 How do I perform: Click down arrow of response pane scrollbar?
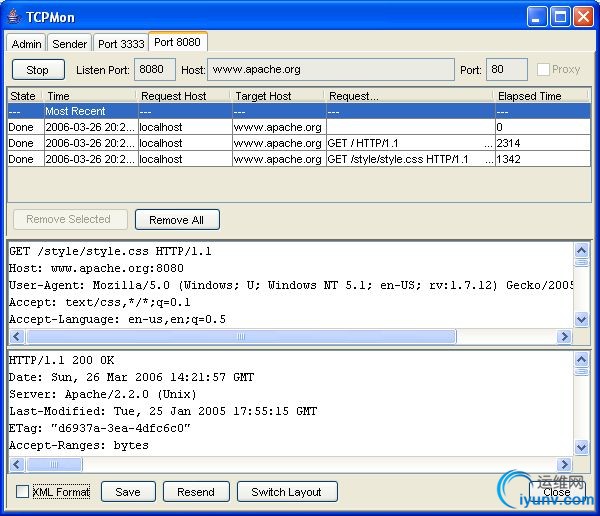point(582,447)
